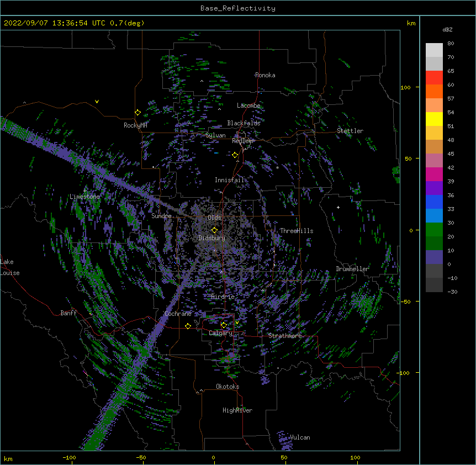This screenshot has height=465, width=476.
Task: Click the 80 value on the dBZ legend
Action: (x=451, y=44)
